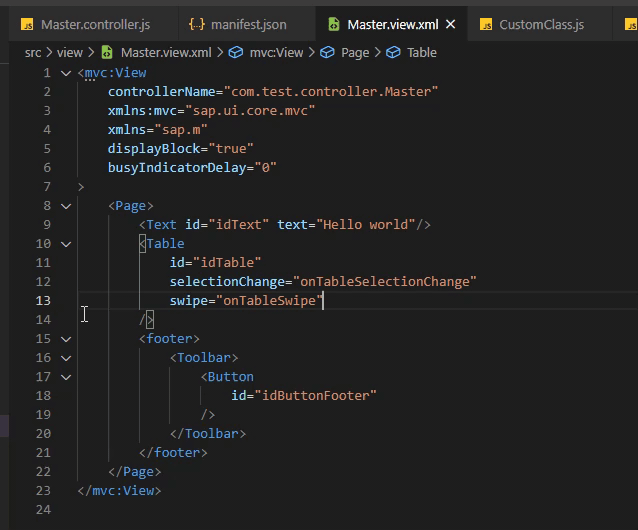Click line number 24 in the gutter

43,510
